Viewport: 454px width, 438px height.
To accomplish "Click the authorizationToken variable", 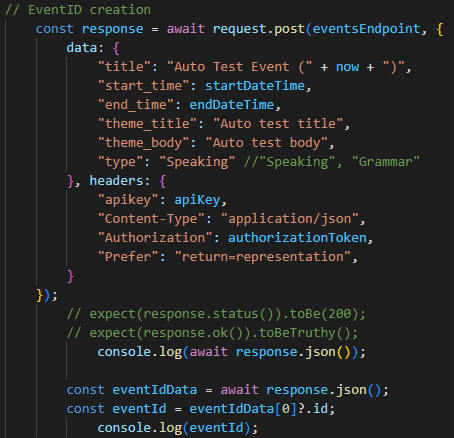I will pos(297,238).
